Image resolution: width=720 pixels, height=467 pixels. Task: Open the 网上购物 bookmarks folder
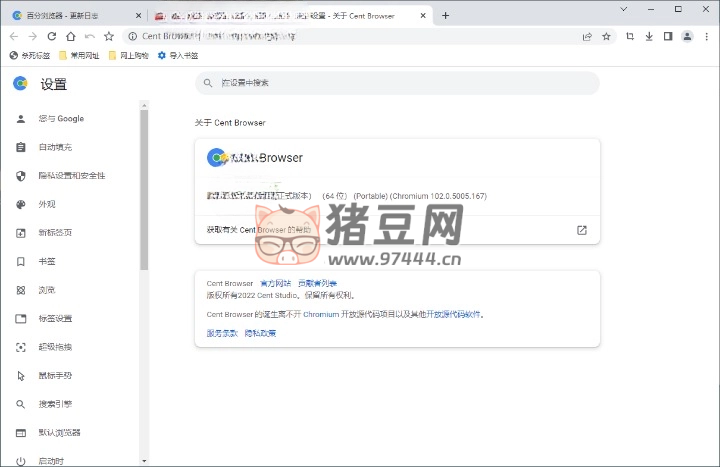click(x=129, y=56)
